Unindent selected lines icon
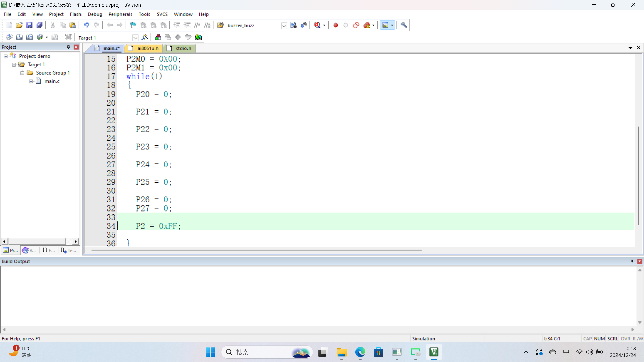Viewport: 644px width, 362px height. pos(187,25)
